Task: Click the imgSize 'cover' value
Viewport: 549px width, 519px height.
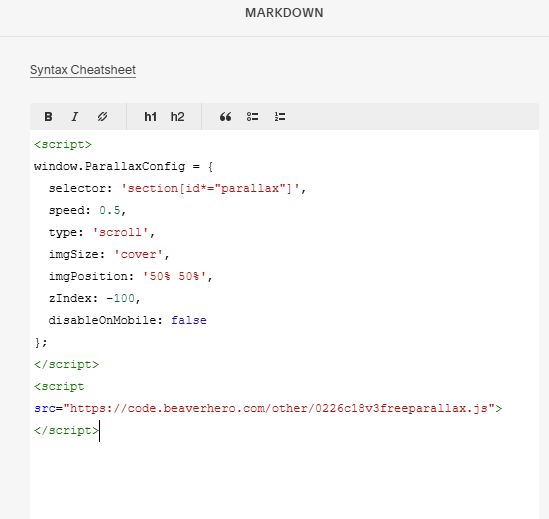Action: (x=138, y=254)
